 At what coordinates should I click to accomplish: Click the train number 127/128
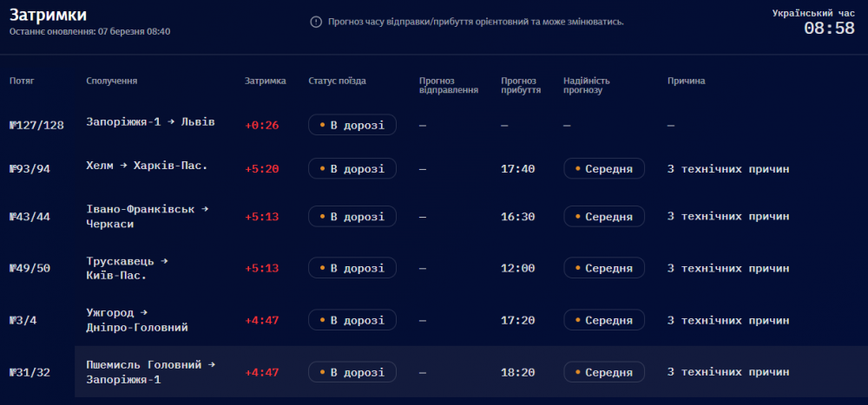click(x=36, y=125)
